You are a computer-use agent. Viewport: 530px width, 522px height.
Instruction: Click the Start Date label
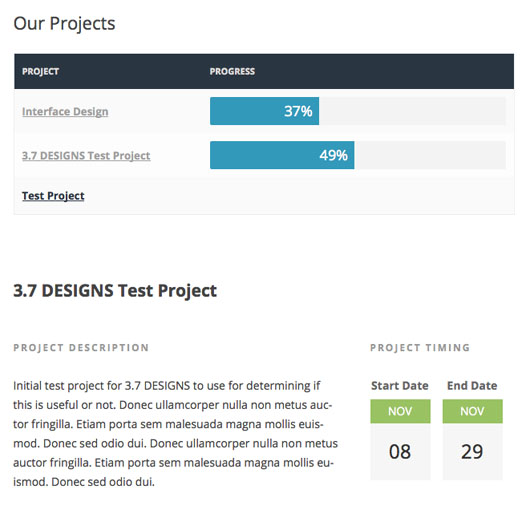[x=400, y=386]
